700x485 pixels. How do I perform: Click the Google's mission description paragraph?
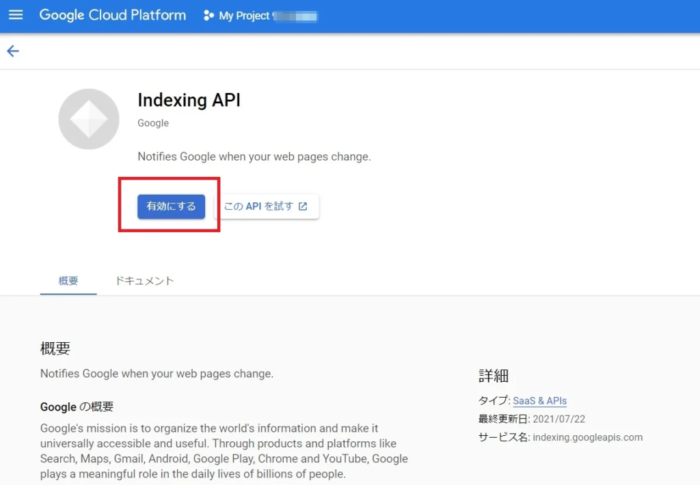[x=224, y=451]
